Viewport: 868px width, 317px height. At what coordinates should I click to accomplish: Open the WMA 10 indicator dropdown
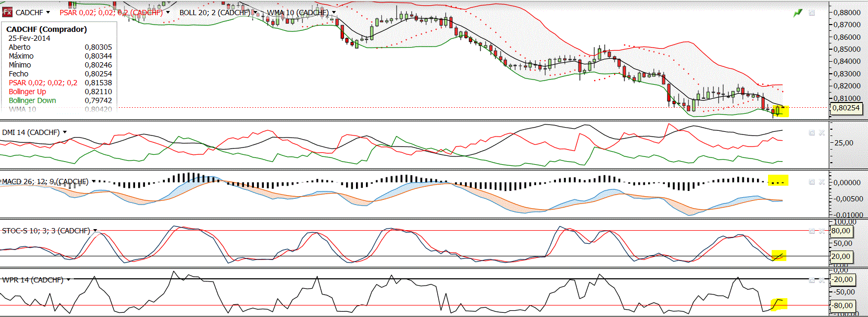333,12
